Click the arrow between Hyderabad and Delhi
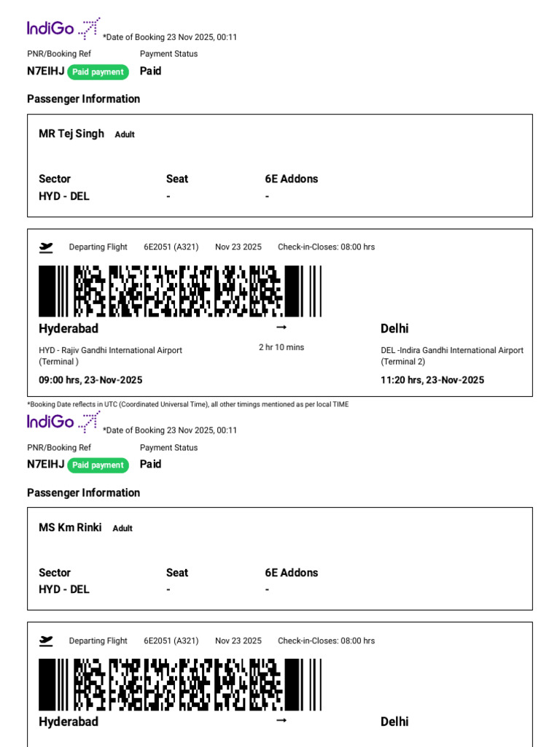The image size is (560, 747). click(x=281, y=327)
